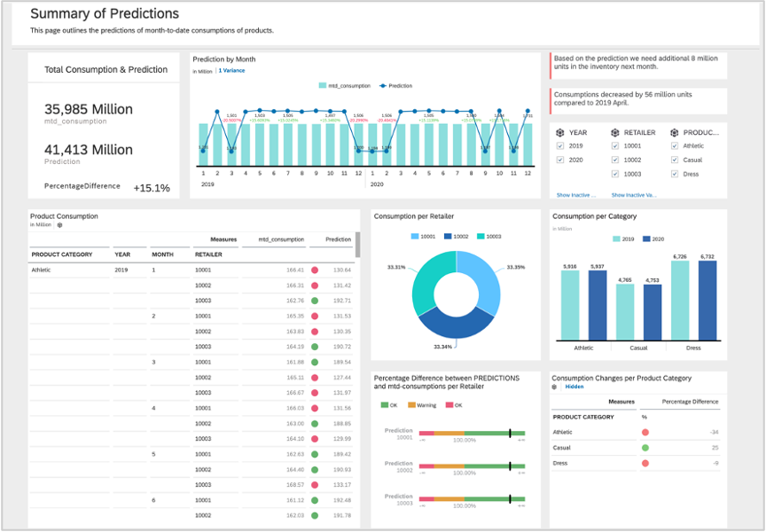This screenshot has width=766, height=532.
Task: Click note about consumptions decreased by 56 million
Action: pyautogui.click(x=638, y=101)
